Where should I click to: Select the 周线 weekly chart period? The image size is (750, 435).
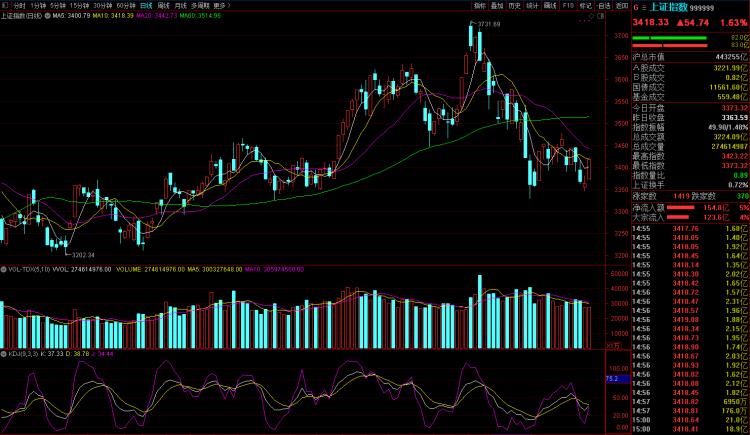(x=163, y=5)
